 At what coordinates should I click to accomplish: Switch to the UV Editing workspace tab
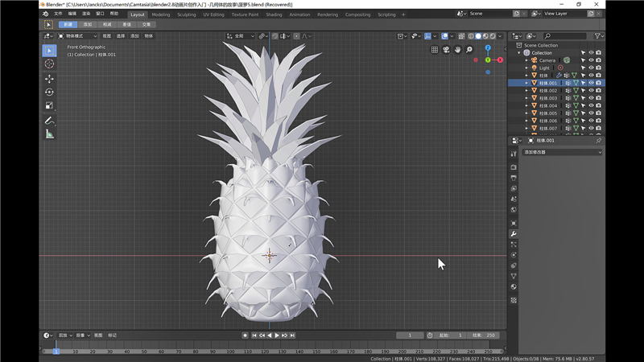[213, 14]
